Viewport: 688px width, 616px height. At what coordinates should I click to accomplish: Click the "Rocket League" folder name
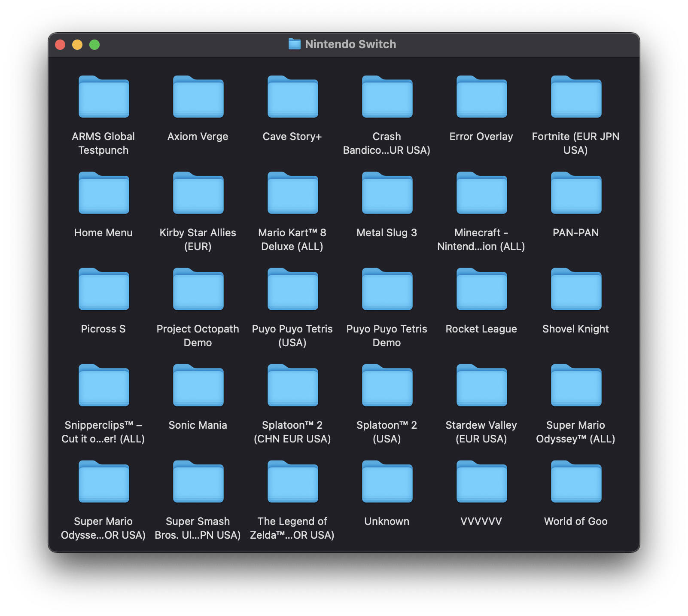pyautogui.click(x=481, y=329)
